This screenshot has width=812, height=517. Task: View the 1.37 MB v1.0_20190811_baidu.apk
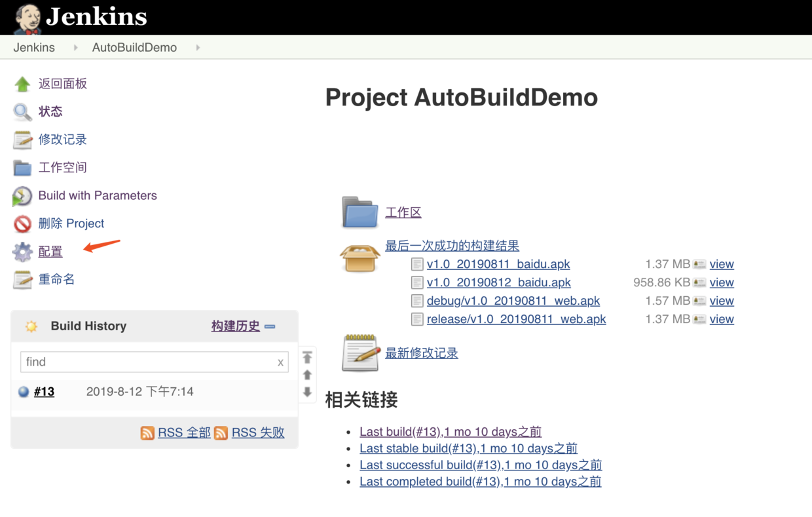click(x=722, y=264)
